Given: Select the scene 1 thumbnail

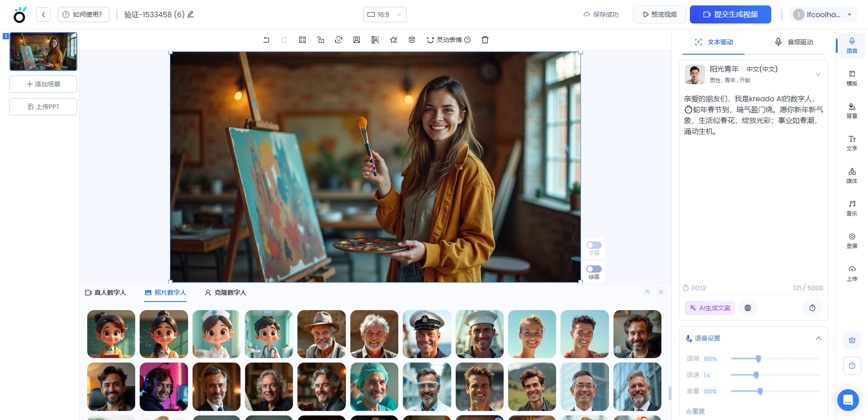Looking at the screenshot, I should (43, 52).
